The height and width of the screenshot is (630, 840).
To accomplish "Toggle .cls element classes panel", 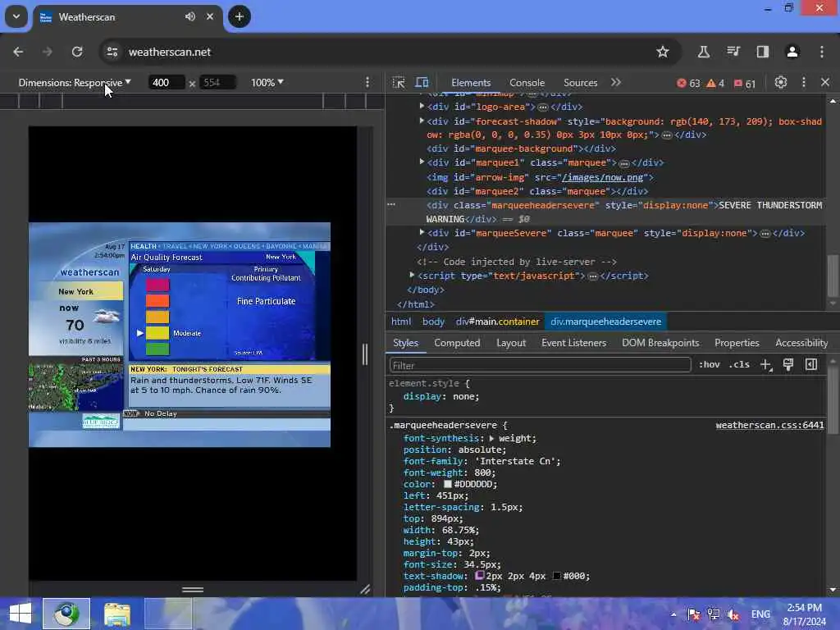I will (739, 365).
